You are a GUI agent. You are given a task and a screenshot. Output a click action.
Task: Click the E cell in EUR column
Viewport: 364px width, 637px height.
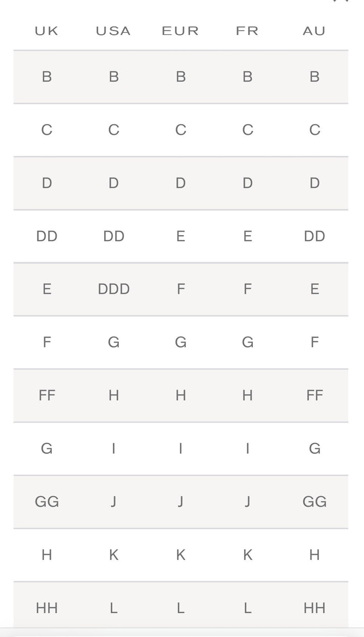(180, 236)
